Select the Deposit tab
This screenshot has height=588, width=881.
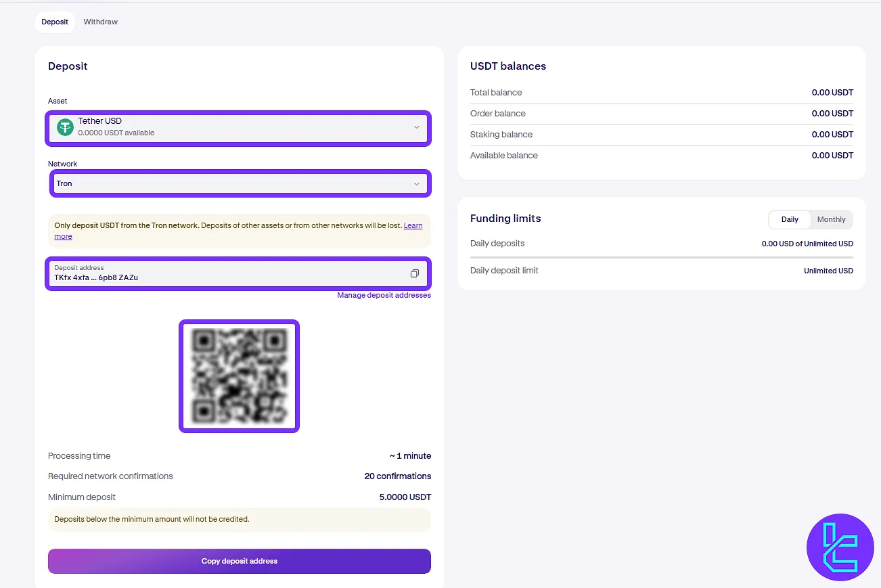(x=55, y=22)
